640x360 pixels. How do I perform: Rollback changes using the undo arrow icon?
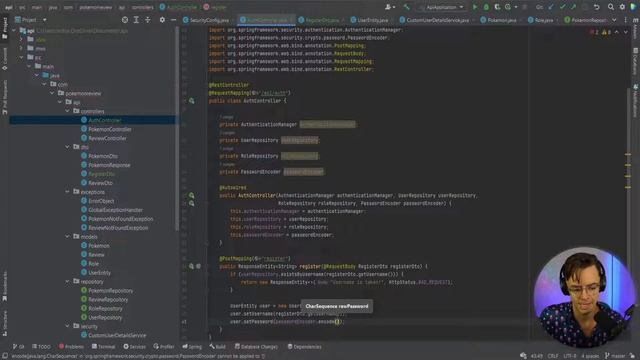pos(597,7)
